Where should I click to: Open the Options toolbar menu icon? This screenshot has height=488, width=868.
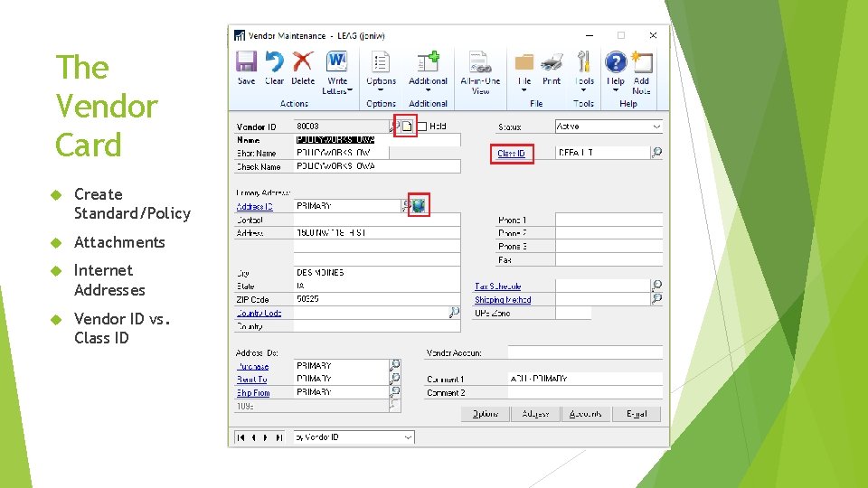[x=381, y=62]
